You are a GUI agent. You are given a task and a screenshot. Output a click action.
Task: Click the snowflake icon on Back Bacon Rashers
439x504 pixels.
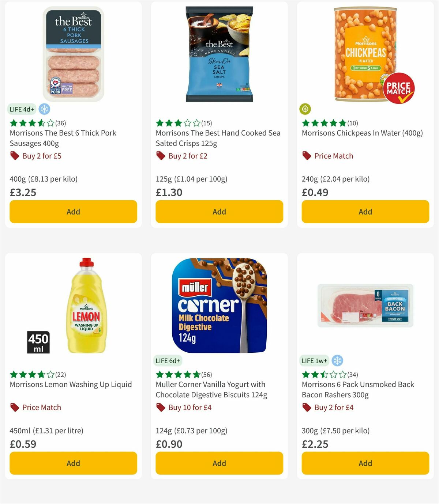(x=337, y=360)
